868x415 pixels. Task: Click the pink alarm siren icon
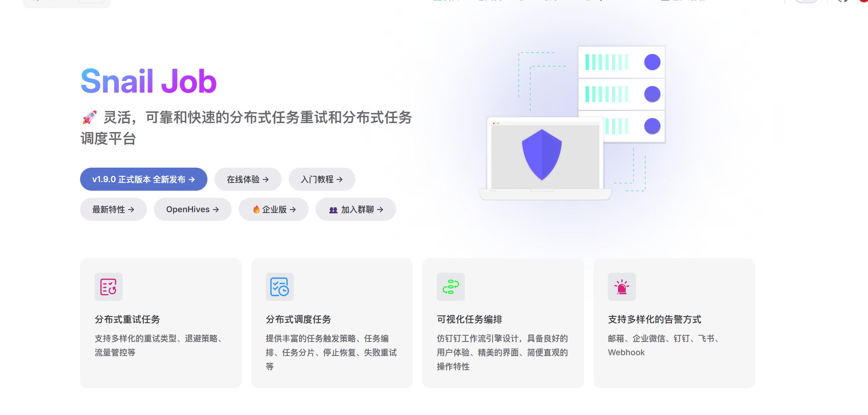[621, 287]
